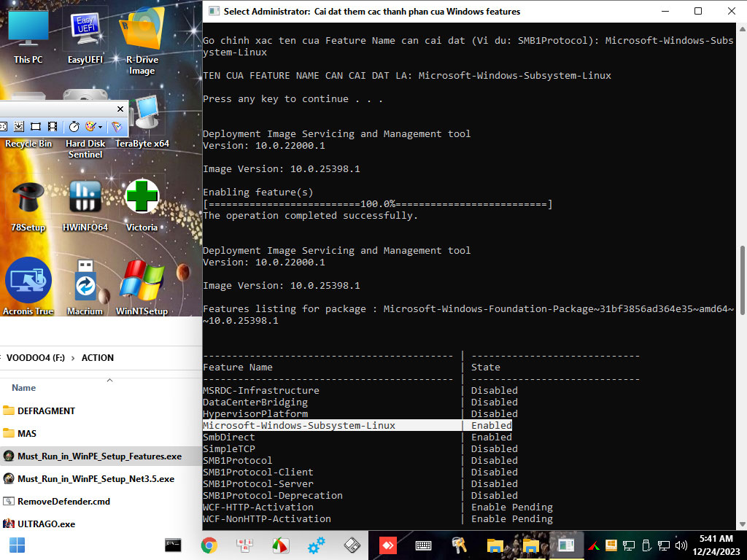Click WCF-HTTP-Activation feature name

[x=258, y=507]
